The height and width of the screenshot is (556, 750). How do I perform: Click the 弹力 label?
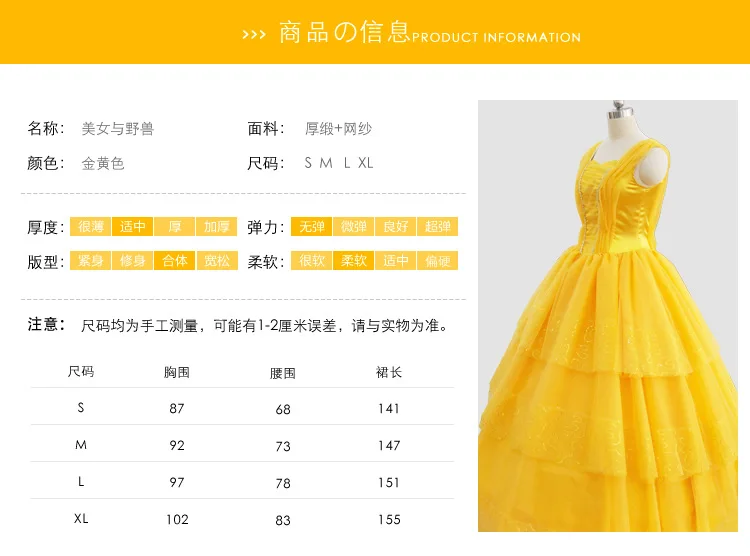click(x=266, y=227)
